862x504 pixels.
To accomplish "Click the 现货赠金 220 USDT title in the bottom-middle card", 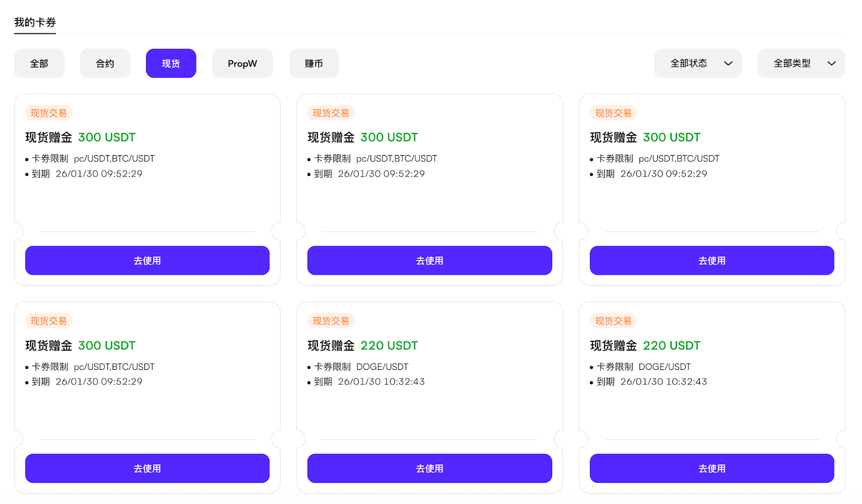I will click(x=363, y=346).
